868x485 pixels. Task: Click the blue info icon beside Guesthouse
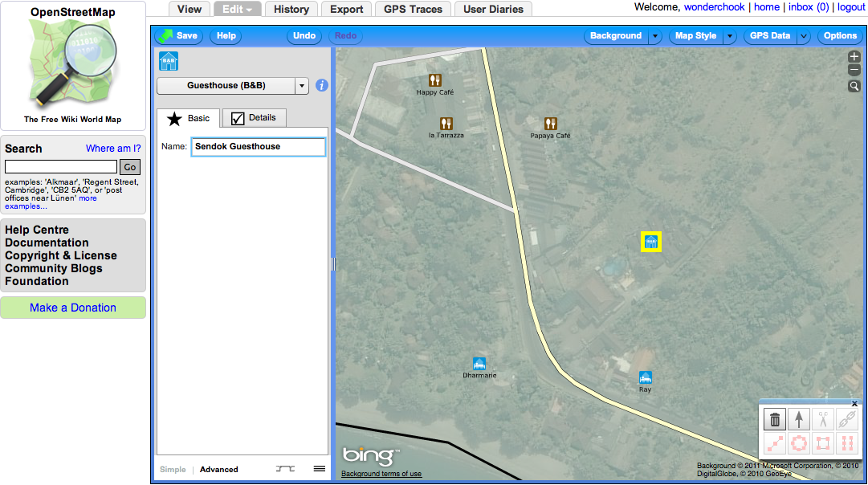click(x=322, y=85)
